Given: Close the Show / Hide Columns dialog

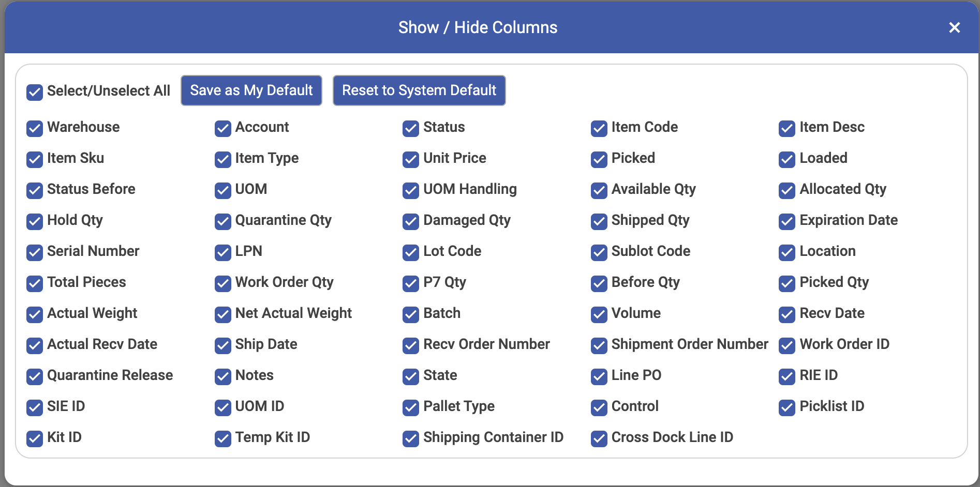Looking at the screenshot, I should point(954,27).
